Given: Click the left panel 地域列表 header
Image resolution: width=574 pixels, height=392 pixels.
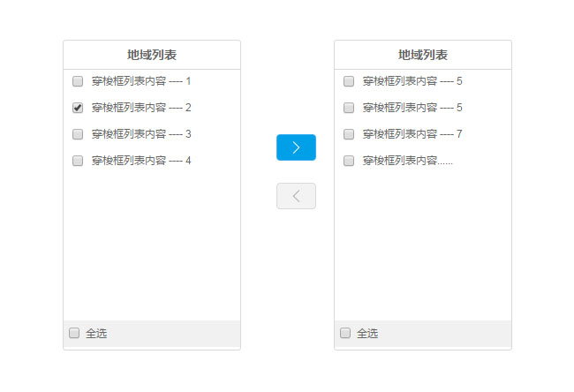Looking at the screenshot, I should 152,55.
